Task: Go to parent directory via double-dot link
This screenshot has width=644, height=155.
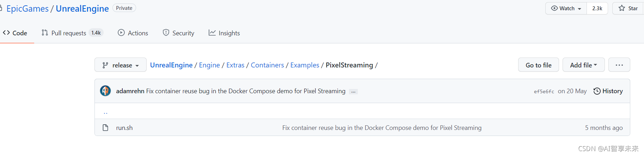Action: [105, 112]
